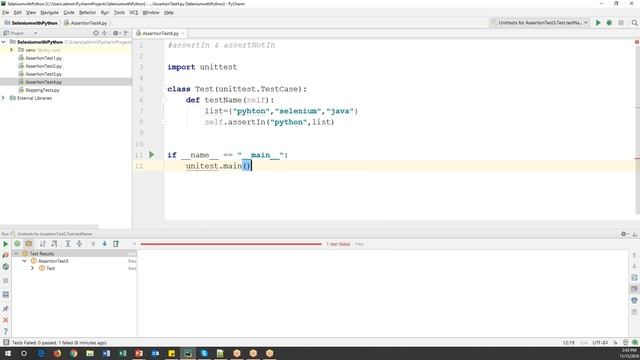
Task: Toggle sort by duration in test toolbar
Action: click(x=54, y=244)
